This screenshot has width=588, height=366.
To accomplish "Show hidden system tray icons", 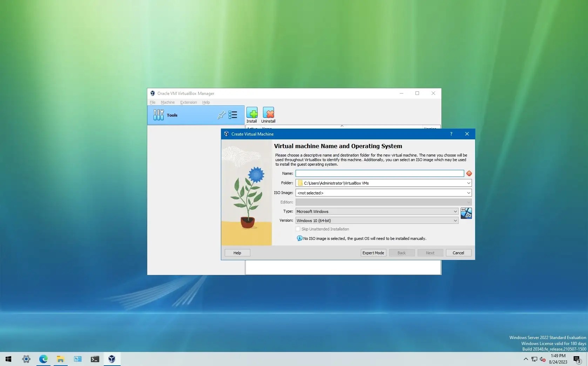I will tap(526, 359).
